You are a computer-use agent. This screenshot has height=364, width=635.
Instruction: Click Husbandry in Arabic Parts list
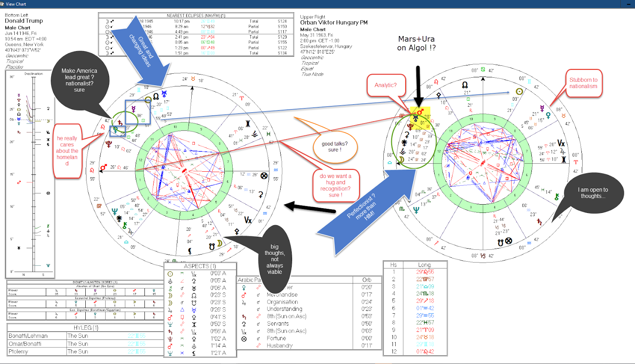[x=280, y=345]
